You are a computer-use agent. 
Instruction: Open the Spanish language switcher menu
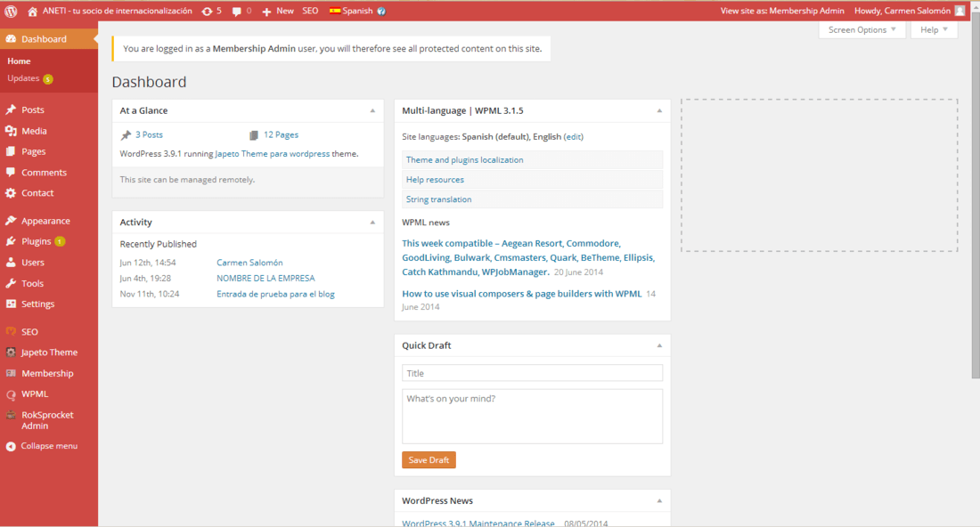coord(357,11)
